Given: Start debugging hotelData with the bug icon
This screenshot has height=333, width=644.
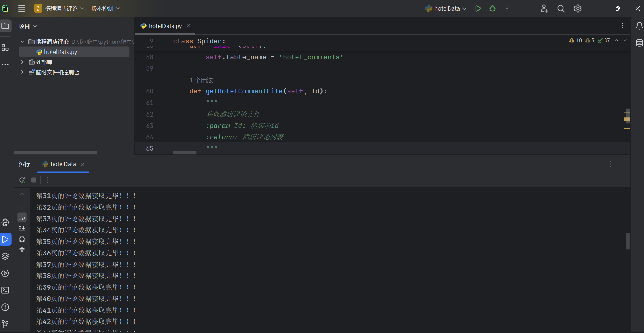Looking at the screenshot, I should (x=493, y=8).
